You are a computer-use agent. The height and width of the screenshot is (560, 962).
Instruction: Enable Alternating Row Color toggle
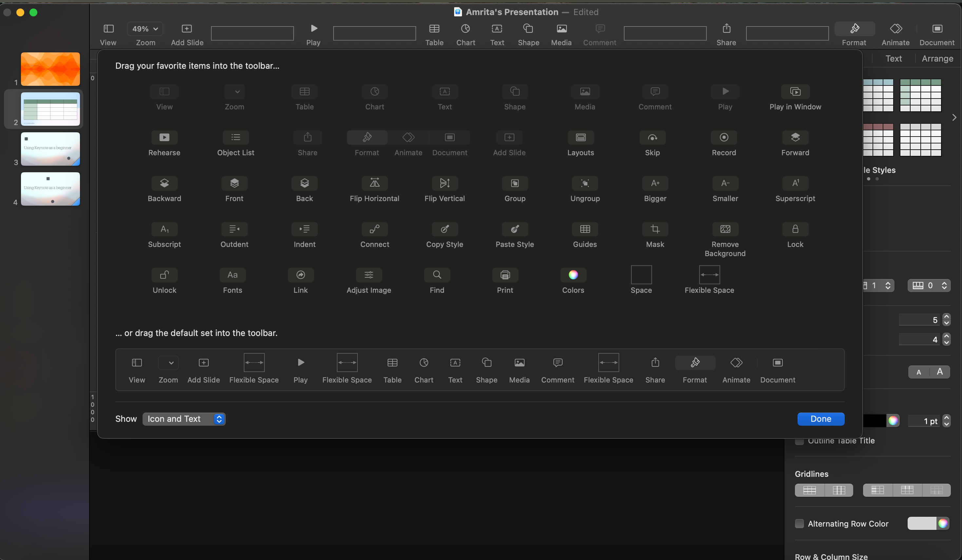[799, 523]
